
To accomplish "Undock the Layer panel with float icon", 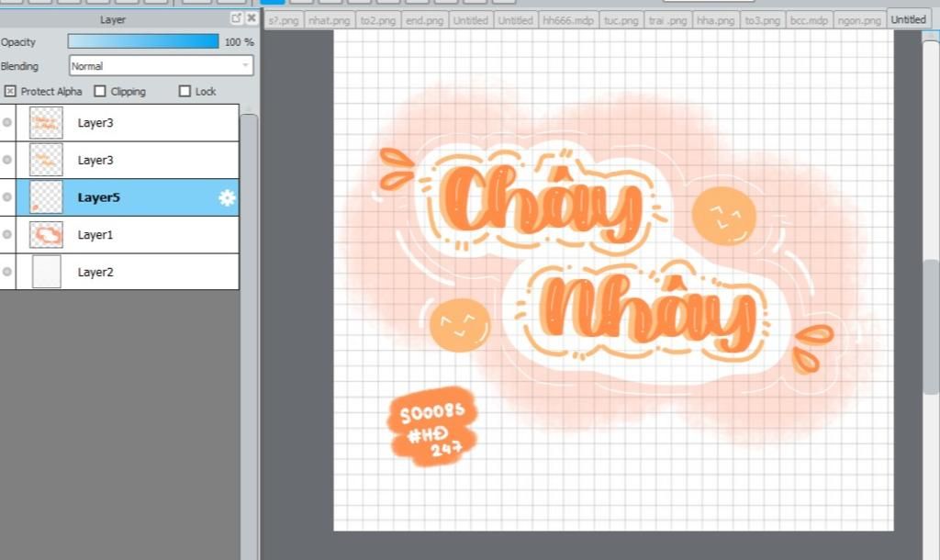I will (x=236, y=18).
